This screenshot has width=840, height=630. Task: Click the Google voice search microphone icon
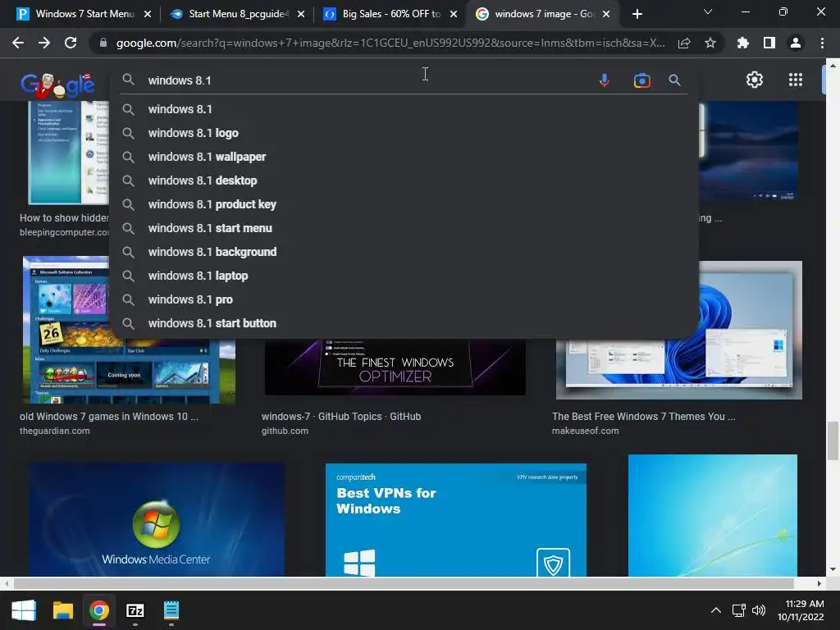pyautogui.click(x=605, y=80)
